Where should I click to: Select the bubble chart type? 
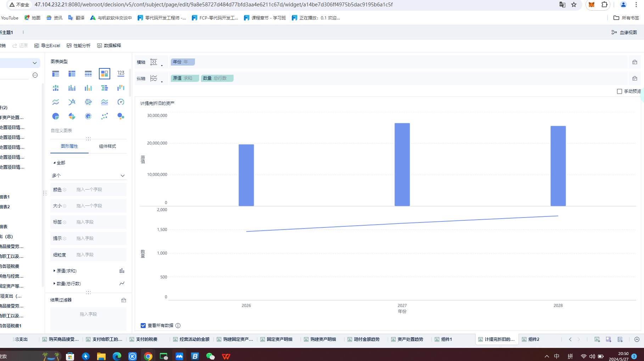tap(121, 116)
